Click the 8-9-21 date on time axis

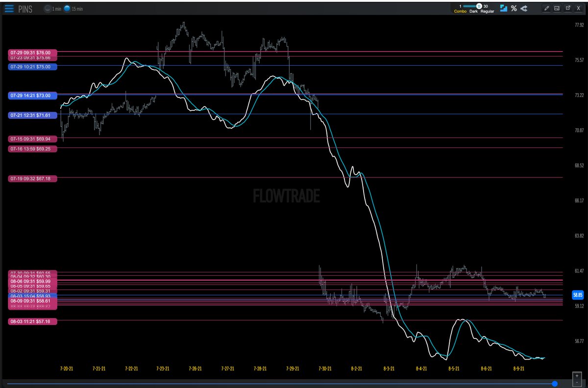coord(519,368)
